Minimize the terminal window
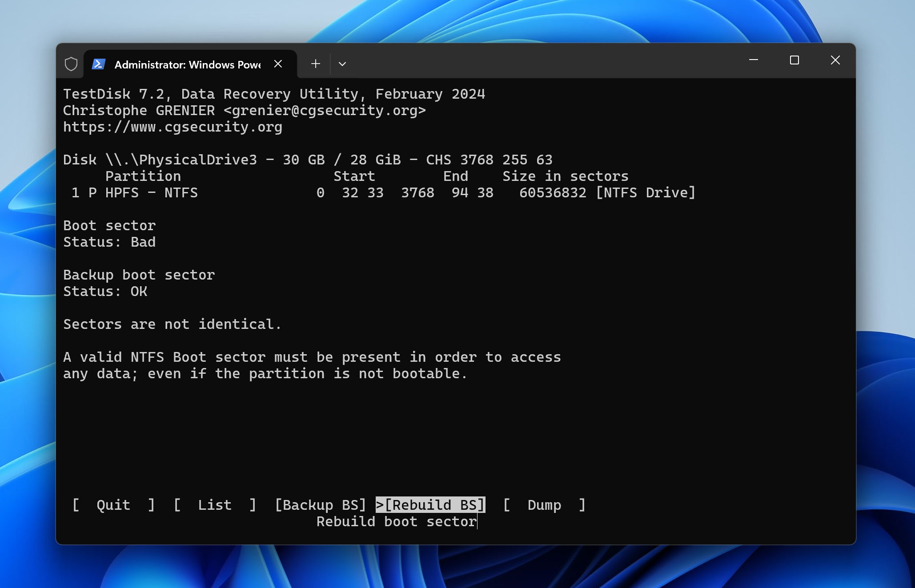The width and height of the screenshot is (915, 588). pyautogui.click(x=754, y=60)
